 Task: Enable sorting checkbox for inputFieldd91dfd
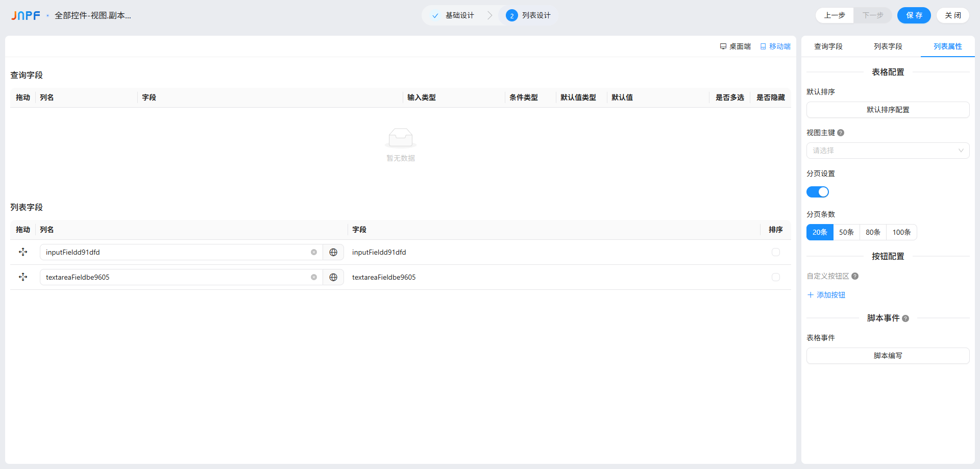coord(775,252)
